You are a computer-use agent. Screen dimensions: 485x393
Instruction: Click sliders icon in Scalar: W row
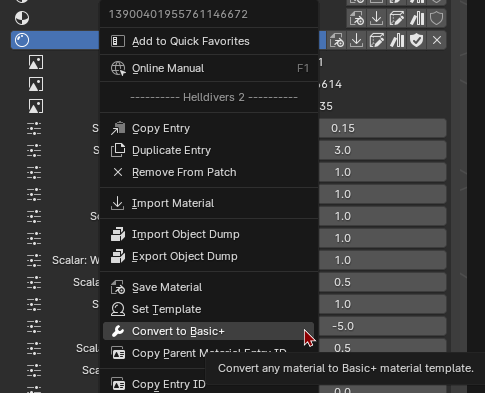34,260
